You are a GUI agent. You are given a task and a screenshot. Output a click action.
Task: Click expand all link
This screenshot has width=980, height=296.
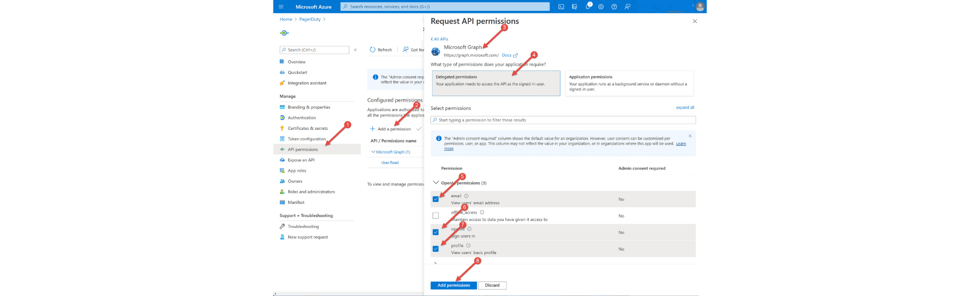(685, 108)
